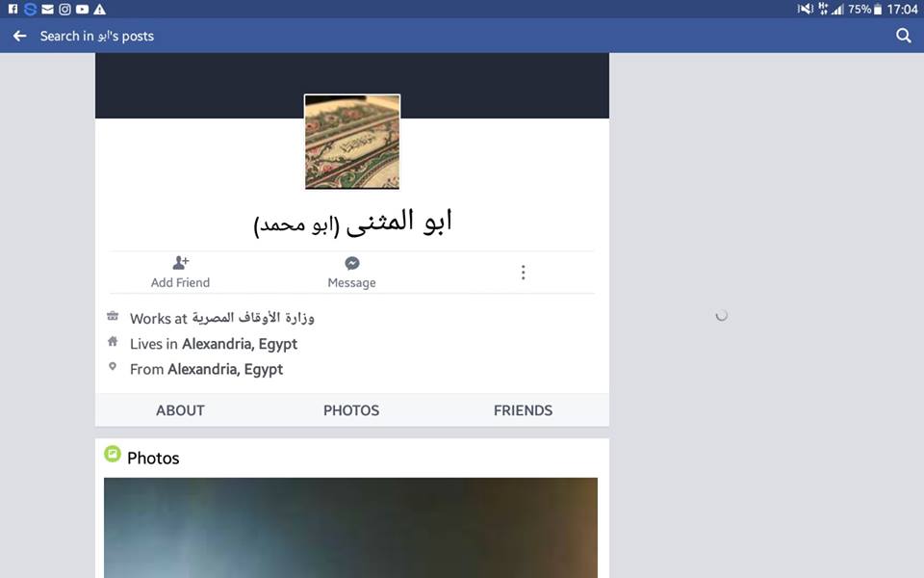Open the profile picture thumbnail
Image resolution: width=924 pixels, height=578 pixels.
point(352,143)
